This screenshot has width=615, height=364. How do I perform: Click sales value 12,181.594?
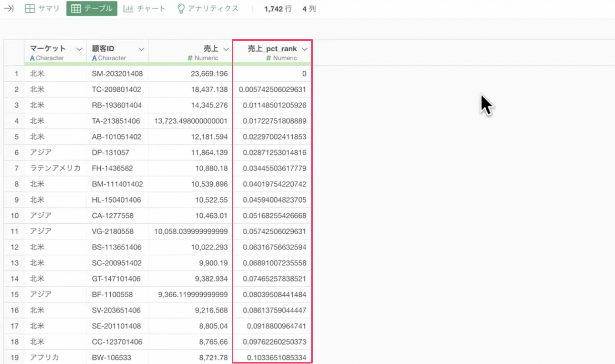[x=209, y=137]
